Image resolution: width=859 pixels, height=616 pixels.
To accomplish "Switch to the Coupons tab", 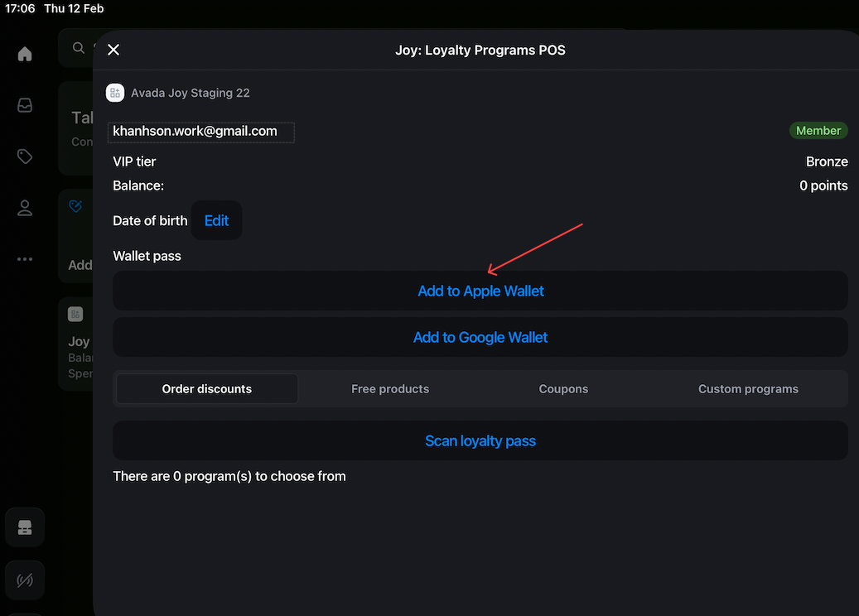I will [563, 388].
